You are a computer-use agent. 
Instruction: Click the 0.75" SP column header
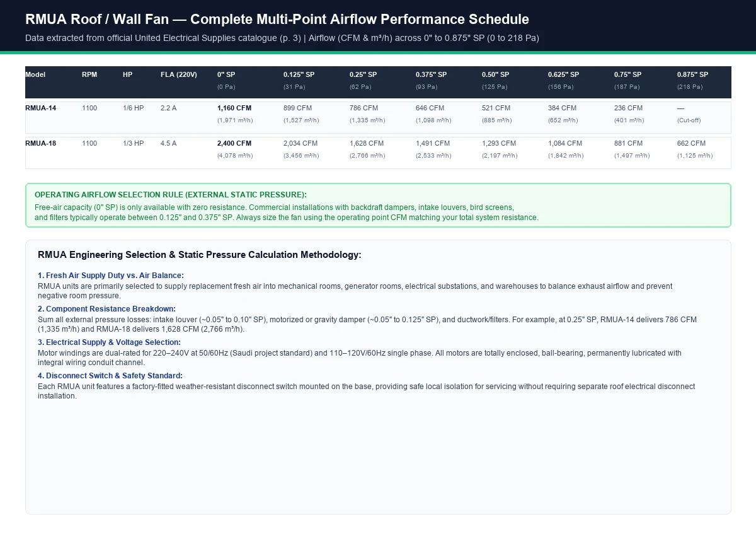[x=627, y=74]
